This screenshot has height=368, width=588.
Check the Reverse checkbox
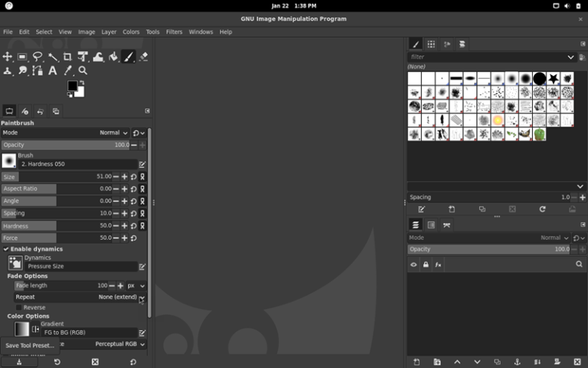click(18, 307)
